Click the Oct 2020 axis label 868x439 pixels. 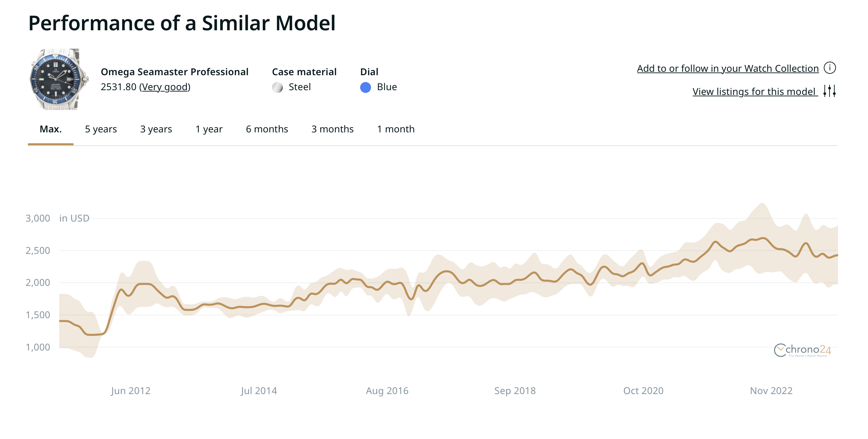(x=643, y=391)
